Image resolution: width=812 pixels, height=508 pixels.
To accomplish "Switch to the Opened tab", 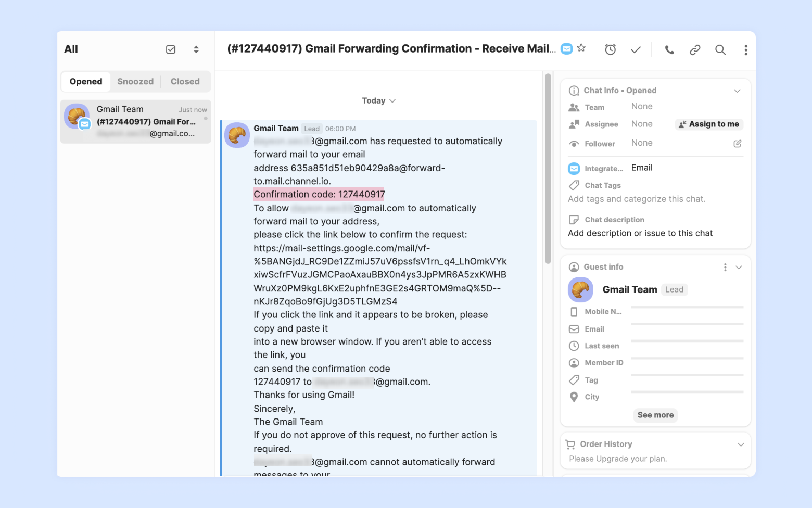I will tap(86, 82).
